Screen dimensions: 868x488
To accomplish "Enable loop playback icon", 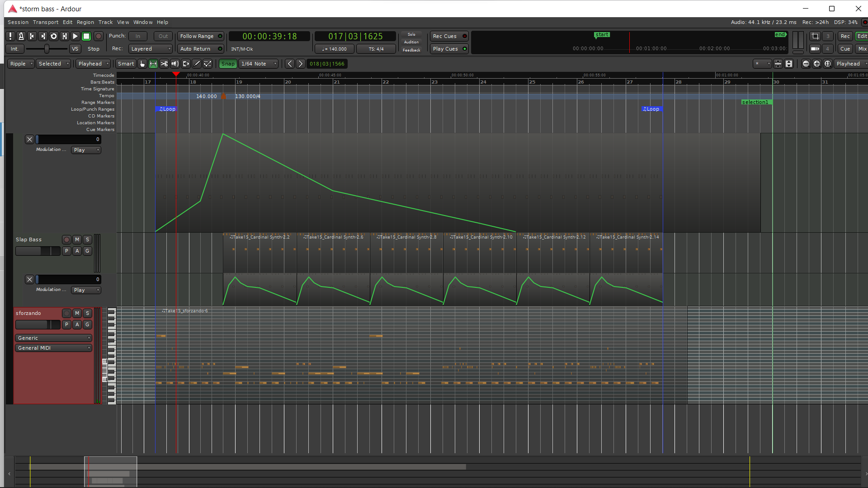I will [54, 36].
